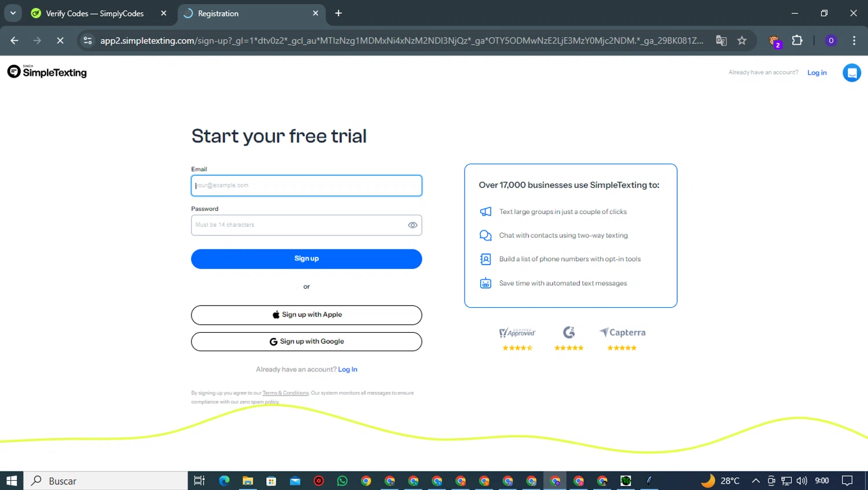Close the Registration tab
Viewport: 868px width, 490px height.
click(x=315, y=13)
